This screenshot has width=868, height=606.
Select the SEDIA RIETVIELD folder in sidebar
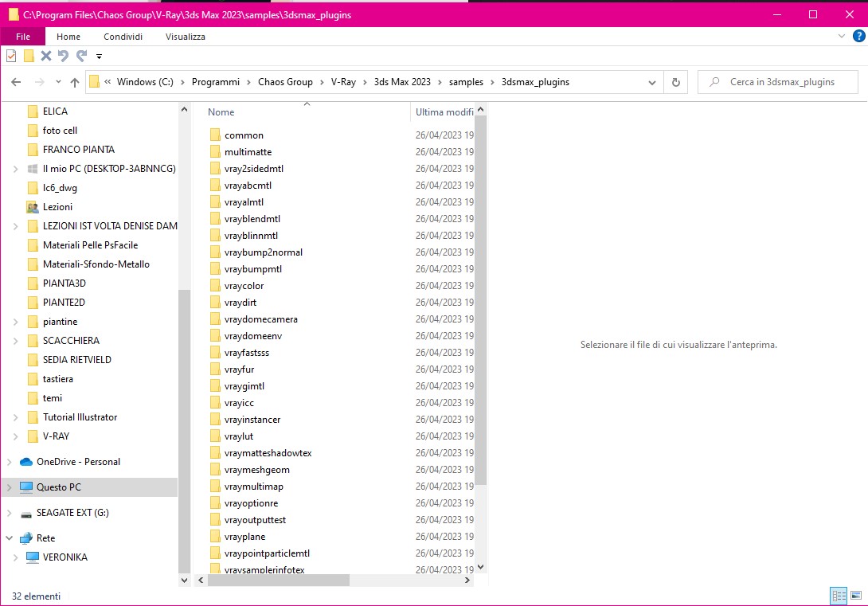(77, 360)
